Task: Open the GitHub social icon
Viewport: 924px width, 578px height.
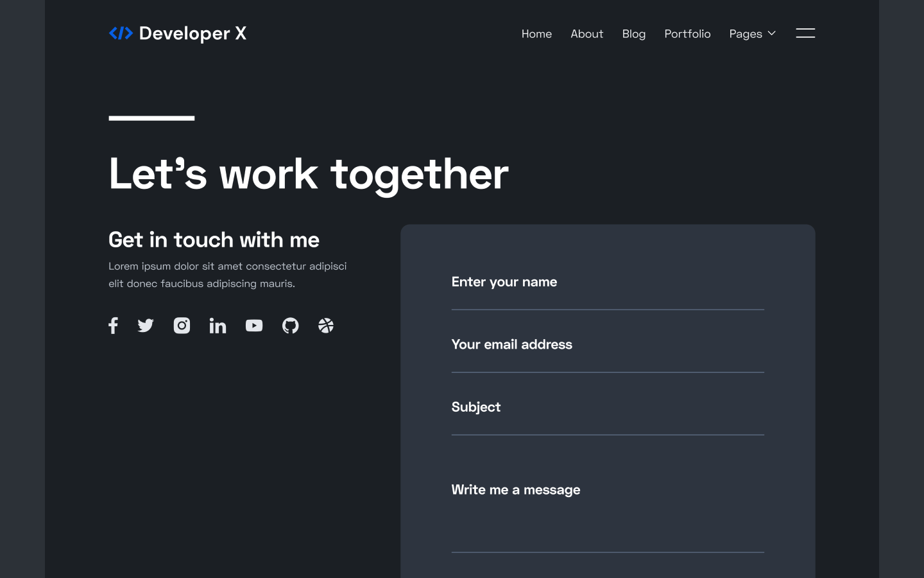Action: (x=291, y=326)
